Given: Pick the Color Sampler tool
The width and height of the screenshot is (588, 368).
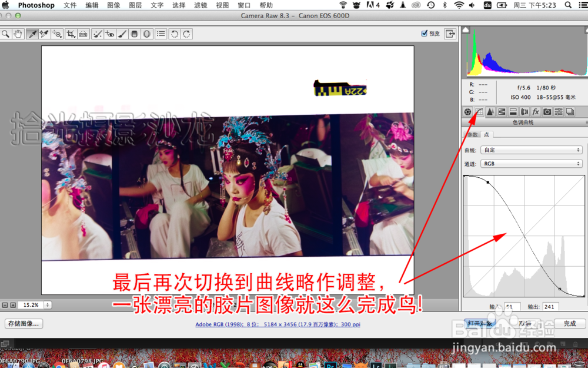Looking at the screenshot, I should pyautogui.click(x=44, y=34).
